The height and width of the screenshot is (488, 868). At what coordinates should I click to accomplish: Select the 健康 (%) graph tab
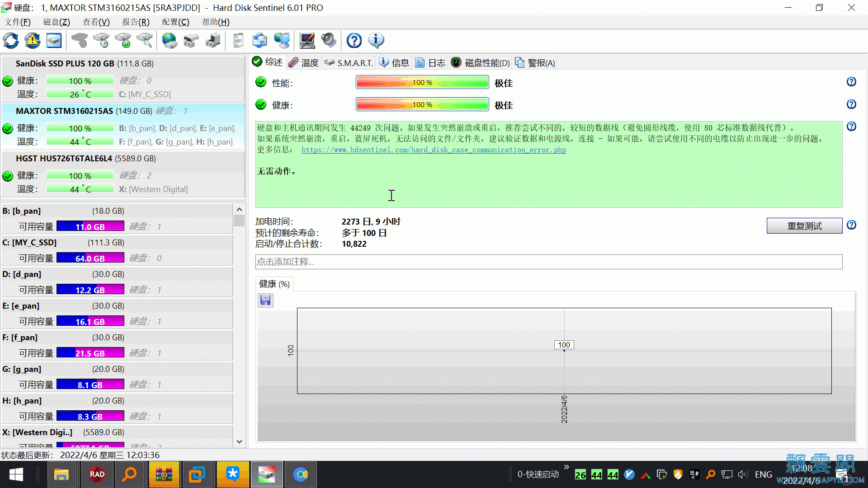(x=274, y=284)
